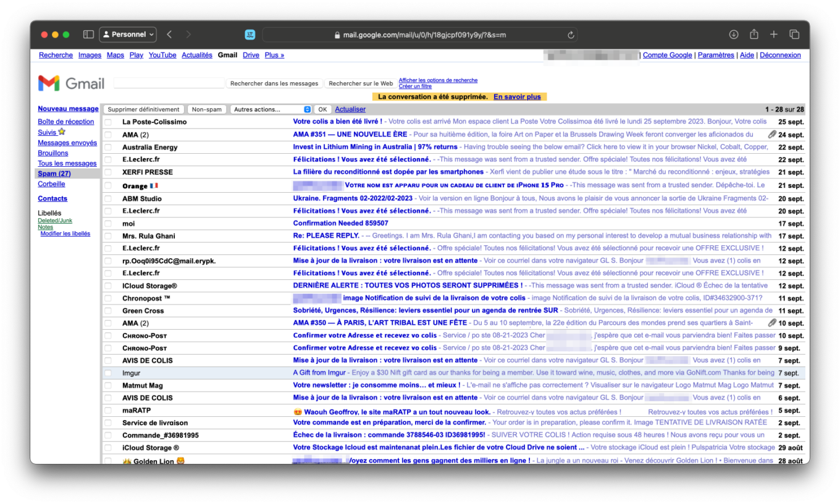The image size is (840, 504).
Task: Open the Personnel profile dropdown
Action: coord(128,35)
